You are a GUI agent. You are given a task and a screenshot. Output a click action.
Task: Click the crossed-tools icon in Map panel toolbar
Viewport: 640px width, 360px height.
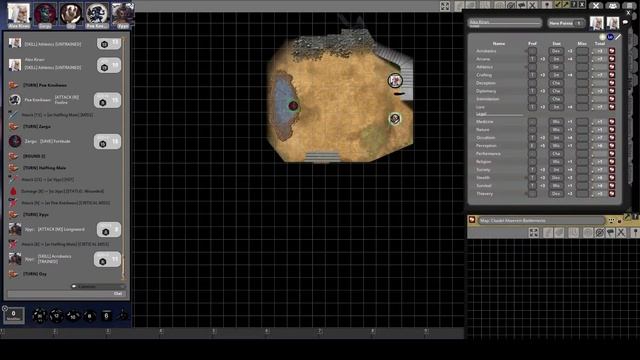621,233
